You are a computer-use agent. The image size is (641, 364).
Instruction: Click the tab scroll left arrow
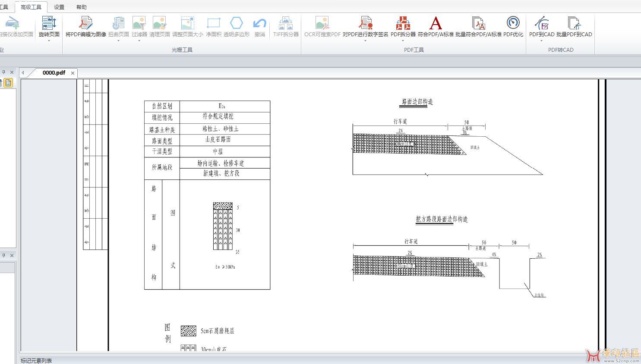[23, 73]
